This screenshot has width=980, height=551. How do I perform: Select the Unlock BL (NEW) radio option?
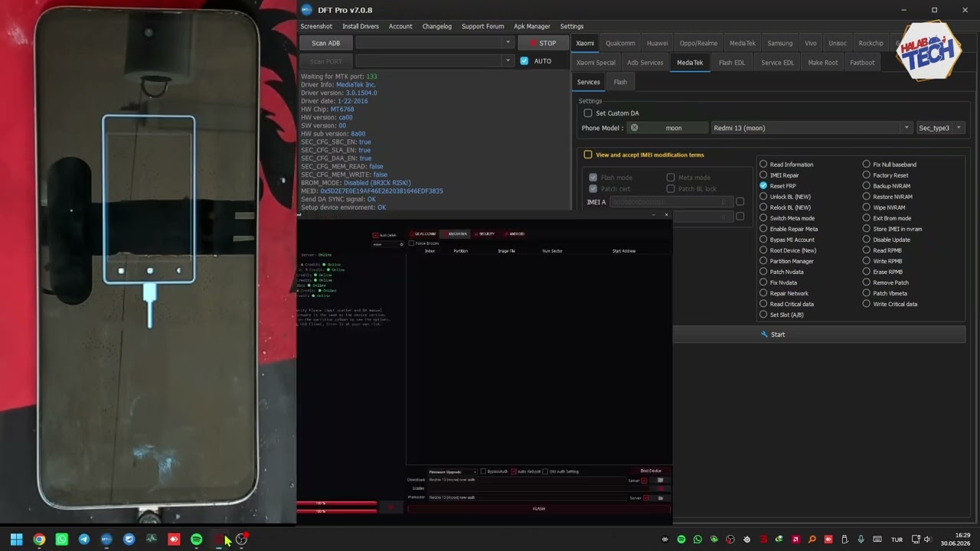(763, 197)
